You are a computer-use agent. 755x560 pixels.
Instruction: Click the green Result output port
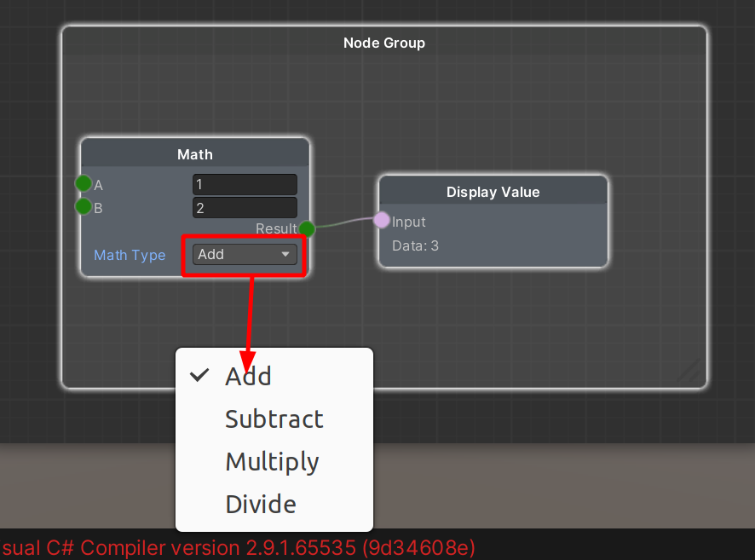(x=307, y=228)
